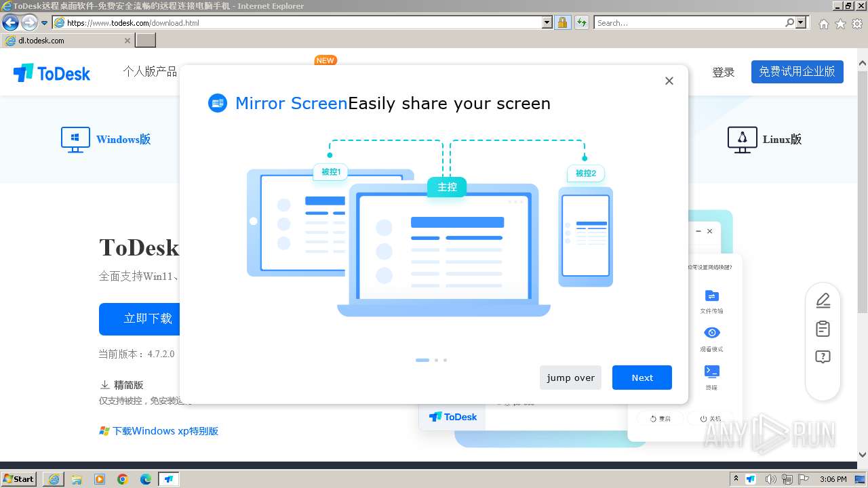The width and height of the screenshot is (868, 488).
Task: Click the page scrollbar down arrow
Action: [862, 455]
